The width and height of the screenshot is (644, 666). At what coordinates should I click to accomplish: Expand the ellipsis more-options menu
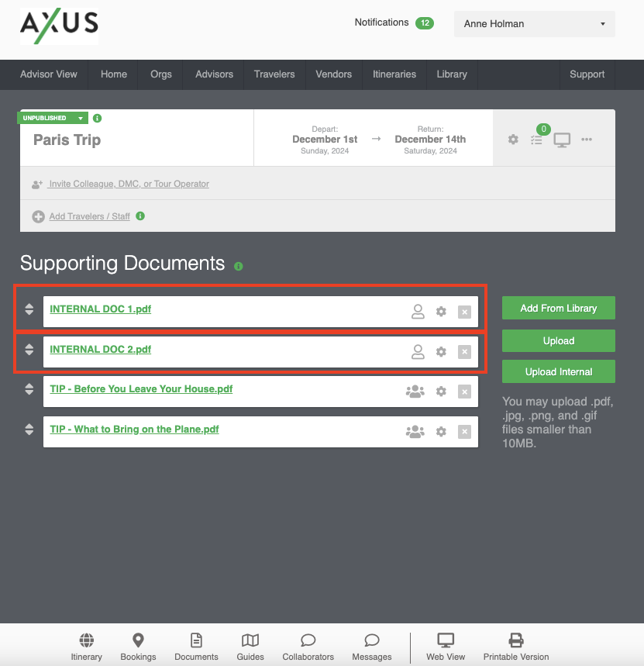587,140
